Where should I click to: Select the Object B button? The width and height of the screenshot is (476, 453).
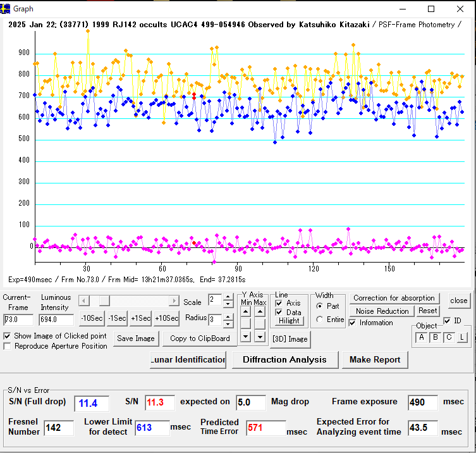click(x=435, y=337)
